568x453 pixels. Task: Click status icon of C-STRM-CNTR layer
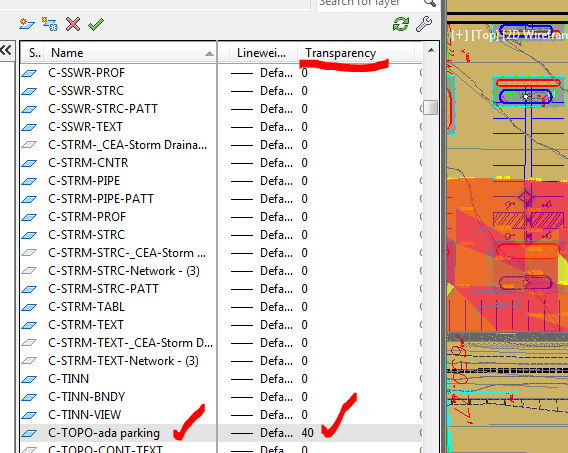[x=29, y=163]
